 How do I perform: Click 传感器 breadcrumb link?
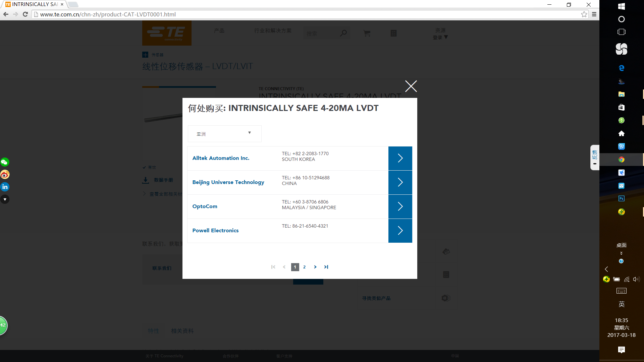tap(157, 55)
